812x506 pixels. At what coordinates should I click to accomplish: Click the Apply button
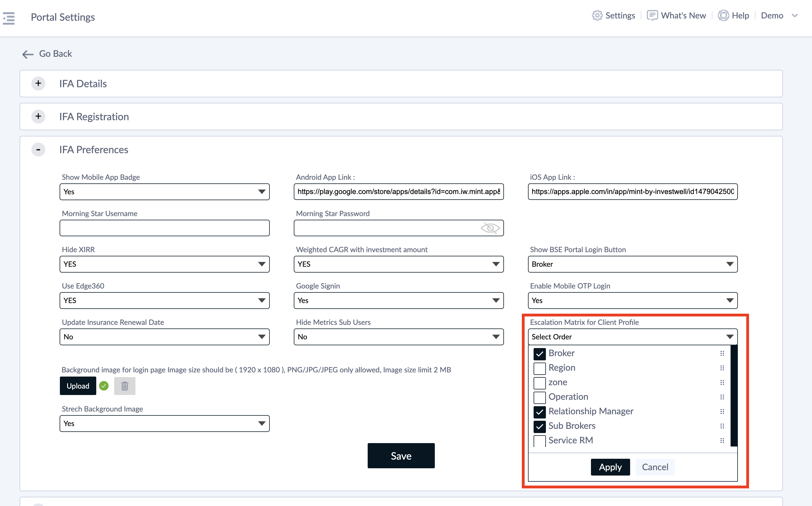coord(610,467)
